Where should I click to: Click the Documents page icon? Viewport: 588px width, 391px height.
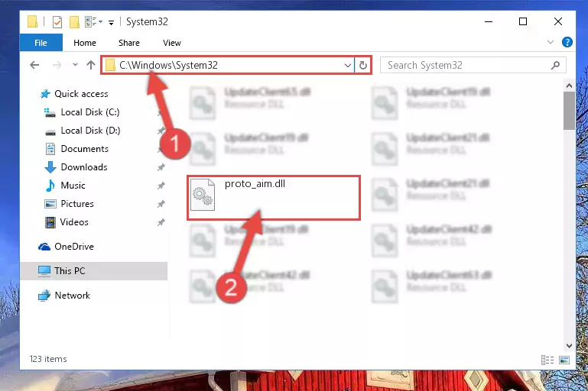point(50,149)
